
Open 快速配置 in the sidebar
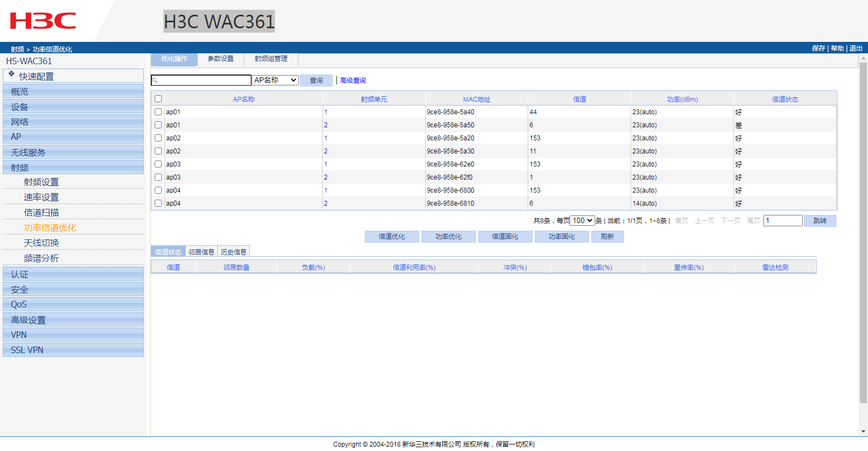coord(73,76)
